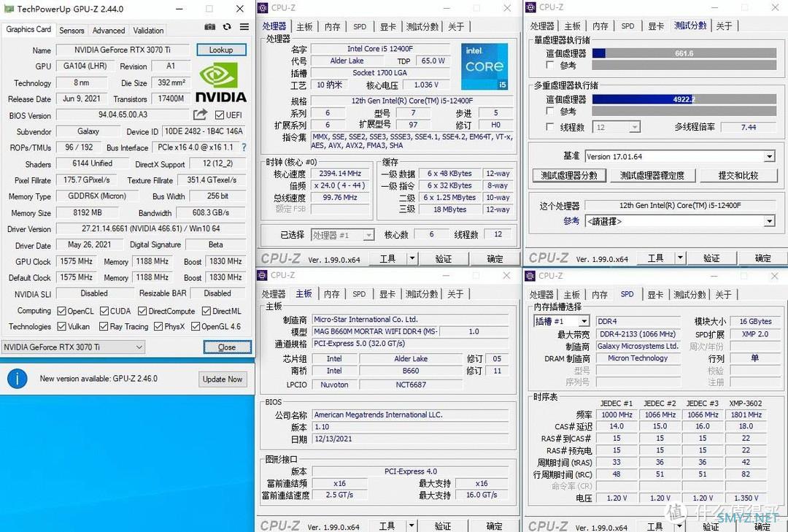Enable 參考 checkbox under multi-thread score

click(550, 111)
